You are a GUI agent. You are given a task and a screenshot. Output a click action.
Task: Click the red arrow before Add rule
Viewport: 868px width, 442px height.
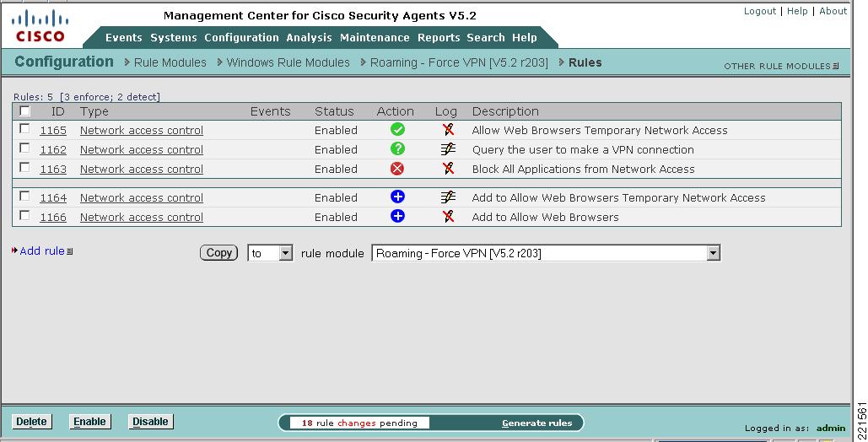14,251
